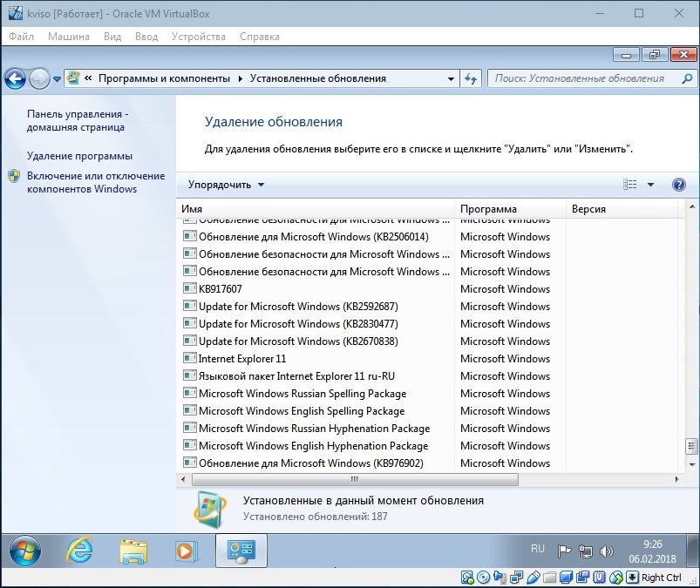Screen dimensions: 700x588
Task: Change the view using the view icon
Action: coord(630,185)
